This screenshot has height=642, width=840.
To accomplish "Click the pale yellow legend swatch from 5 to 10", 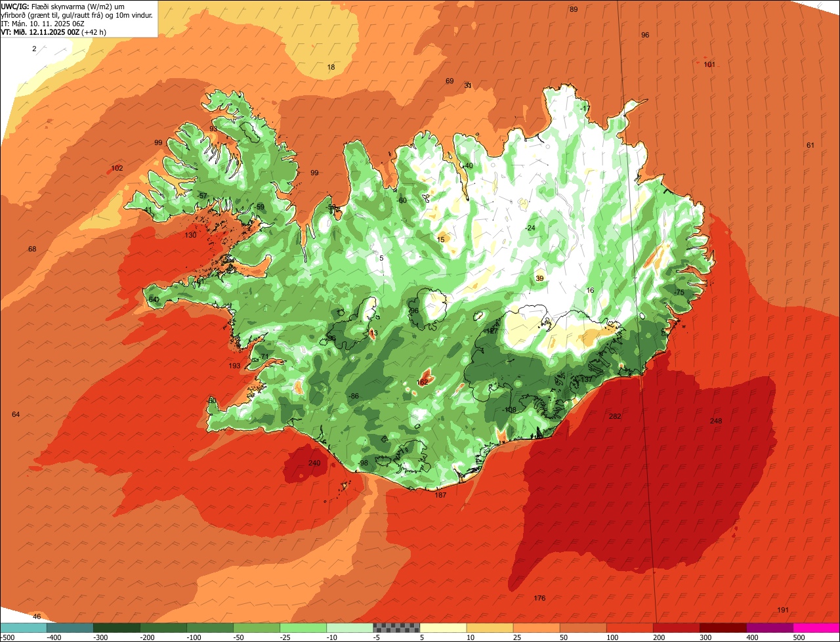I will tap(442, 628).
